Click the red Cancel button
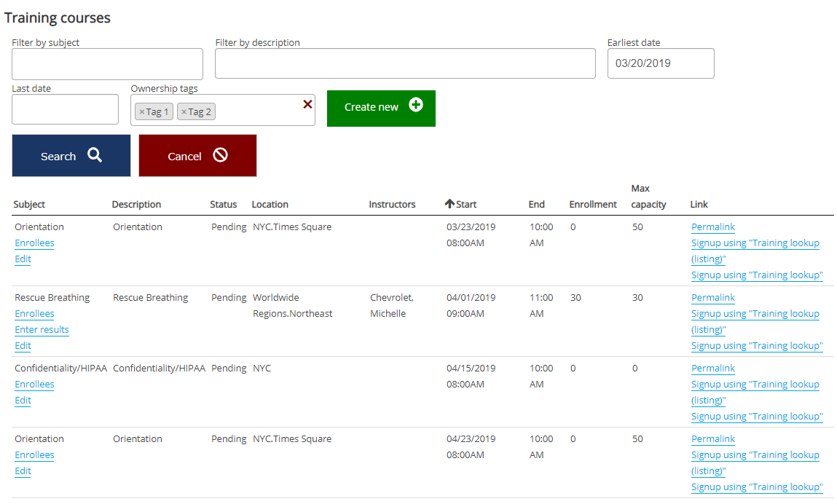Image resolution: width=837 pixels, height=504 pixels. [197, 156]
